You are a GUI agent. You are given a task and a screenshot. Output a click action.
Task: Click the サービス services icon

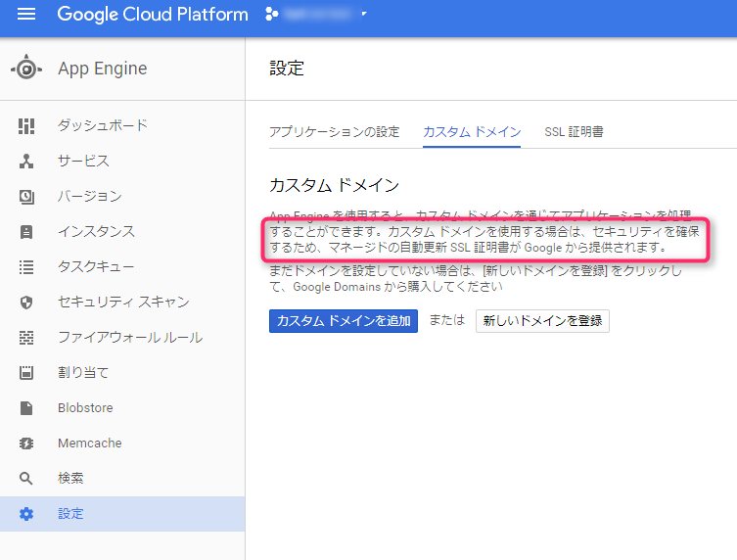point(26,162)
